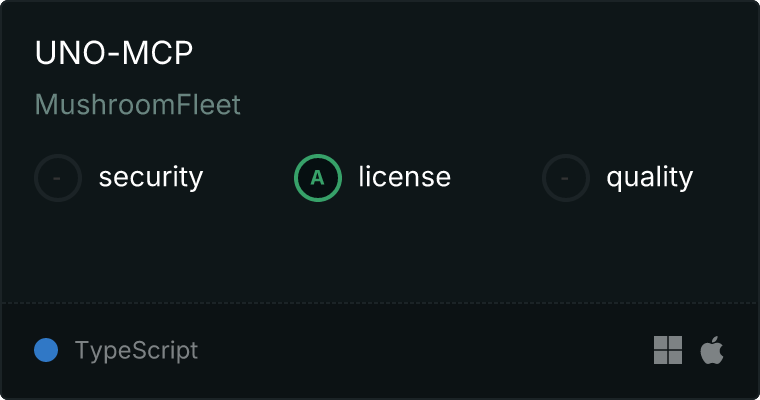Click footer space between TypeScript and Windows icon

tap(420, 350)
